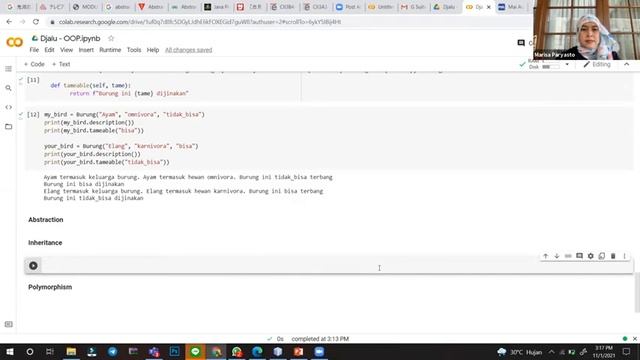This screenshot has width=640, height=360.
Task: Open the View menu
Action: point(67,50)
